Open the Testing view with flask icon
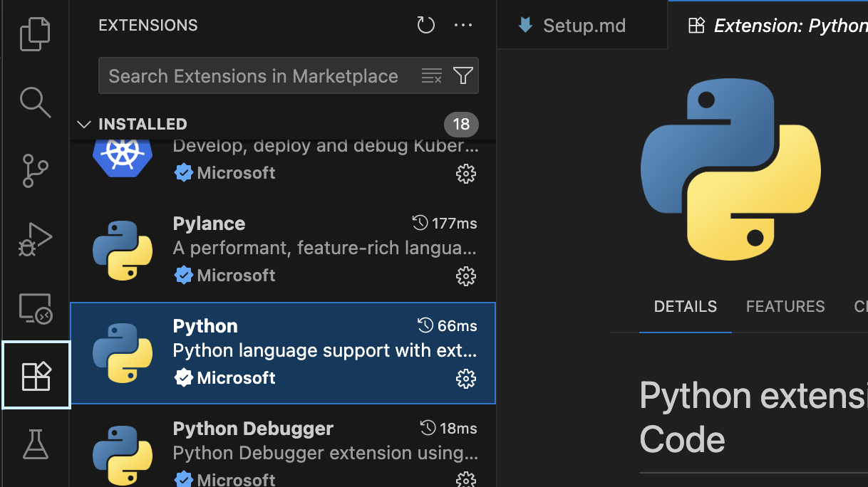 click(x=35, y=444)
